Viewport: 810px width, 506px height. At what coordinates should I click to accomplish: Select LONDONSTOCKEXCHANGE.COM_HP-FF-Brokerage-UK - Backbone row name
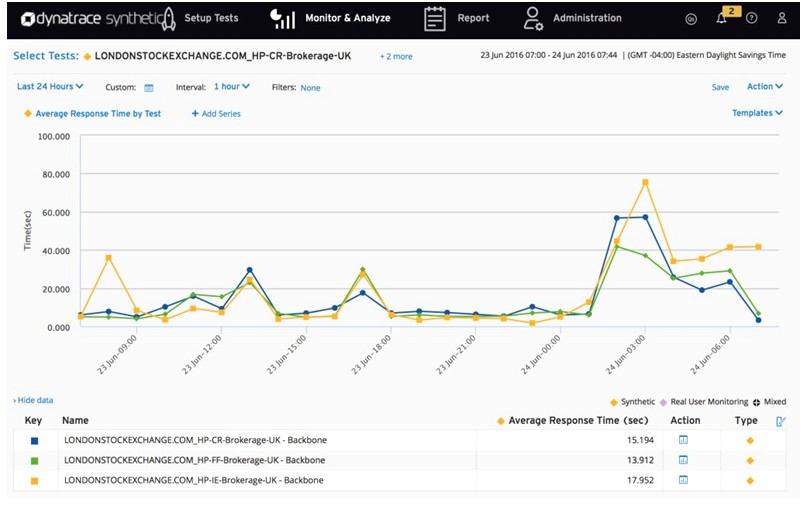(195, 461)
